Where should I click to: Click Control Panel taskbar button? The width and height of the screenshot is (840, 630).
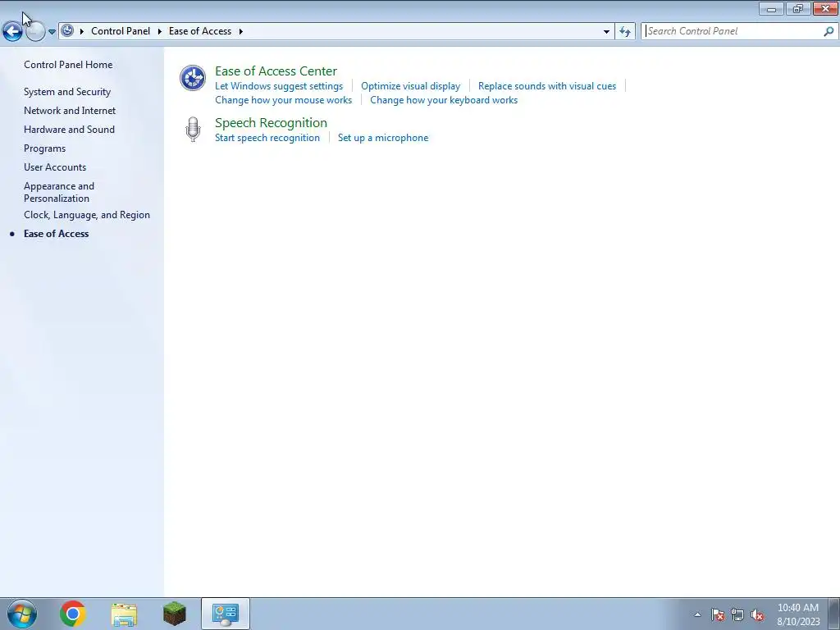[x=226, y=614]
